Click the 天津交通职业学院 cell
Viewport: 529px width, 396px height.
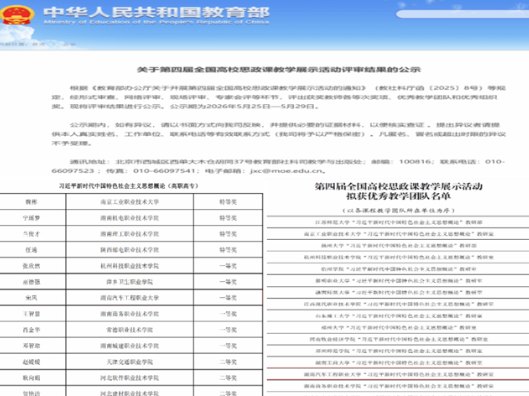coord(130,362)
